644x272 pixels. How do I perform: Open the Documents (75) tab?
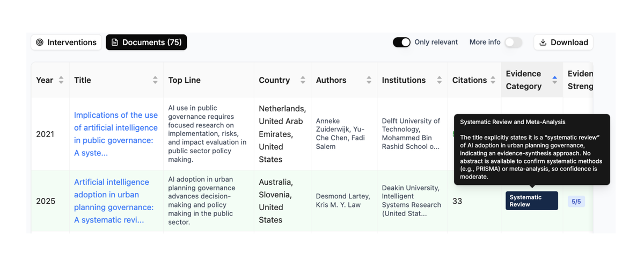(146, 42)
